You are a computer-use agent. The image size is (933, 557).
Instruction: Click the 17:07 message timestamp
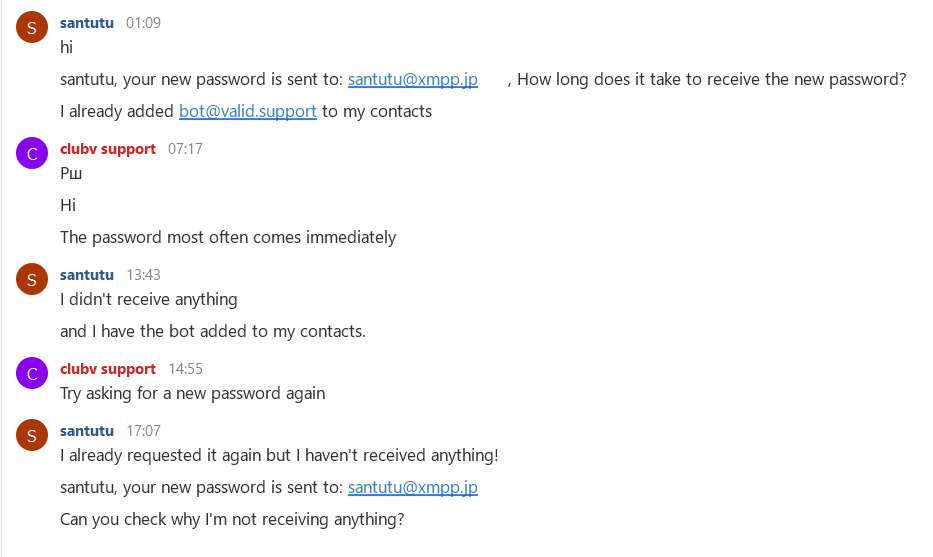[143, 430]
